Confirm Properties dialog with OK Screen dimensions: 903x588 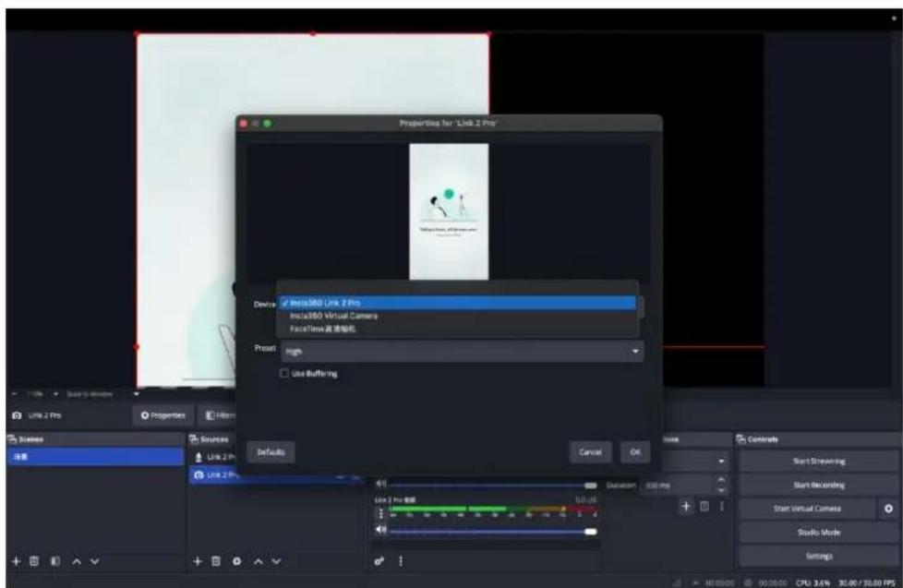[x=635, y=452]
